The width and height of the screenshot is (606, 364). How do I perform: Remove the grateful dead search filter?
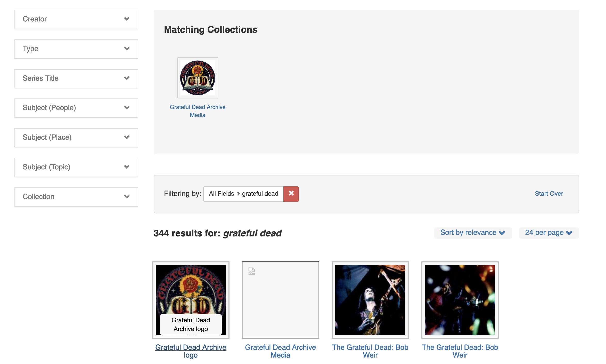(291, 194)
